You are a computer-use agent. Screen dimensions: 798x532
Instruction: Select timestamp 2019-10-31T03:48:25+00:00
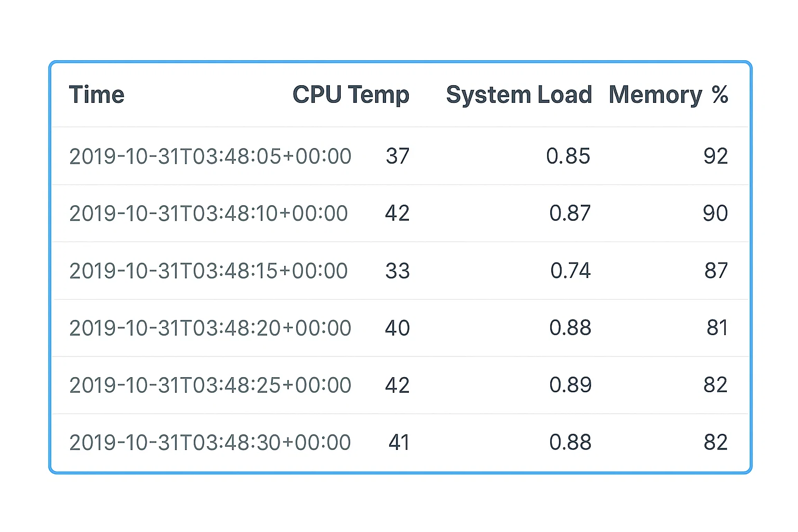coord(210,385)
